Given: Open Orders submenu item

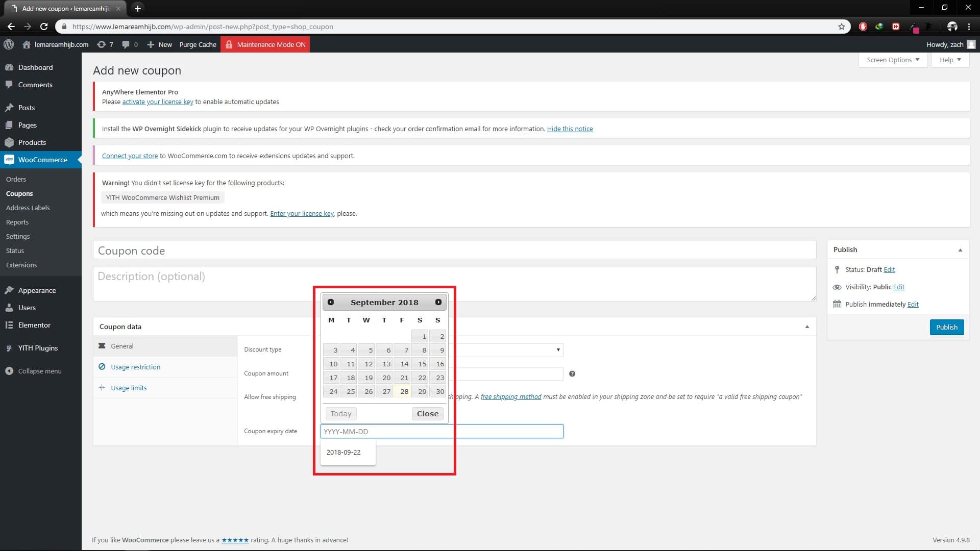Looking at the screenshot, I should click(16, 179).
